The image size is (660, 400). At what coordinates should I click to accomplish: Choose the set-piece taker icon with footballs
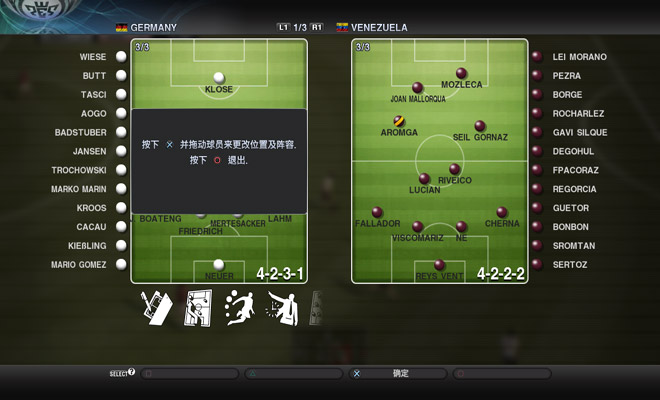240,308
